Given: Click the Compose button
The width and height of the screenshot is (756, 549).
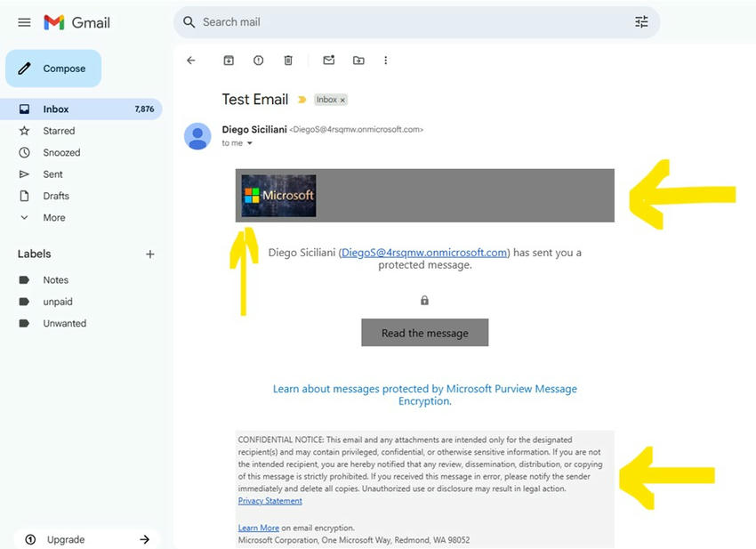Looking at the screenshot, I should pos(53,69).
